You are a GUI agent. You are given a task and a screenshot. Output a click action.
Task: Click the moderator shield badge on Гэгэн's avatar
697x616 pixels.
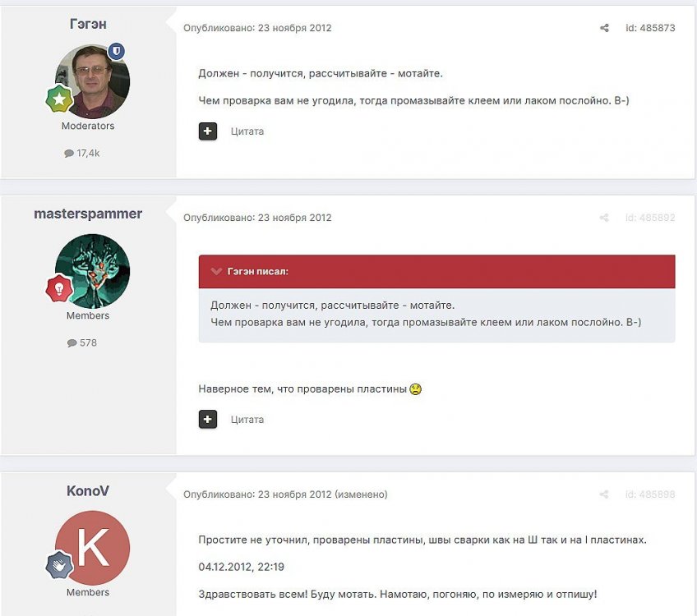117,52
